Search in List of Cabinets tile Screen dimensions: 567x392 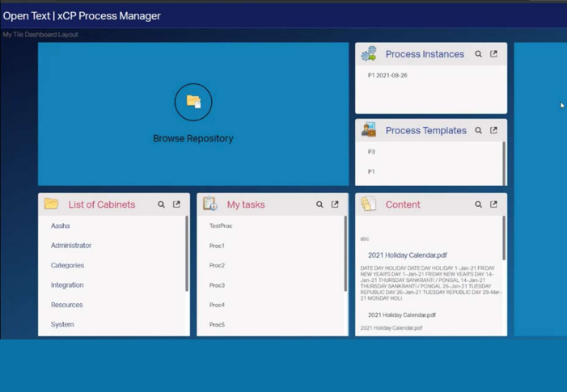click(x=161, y=204)
